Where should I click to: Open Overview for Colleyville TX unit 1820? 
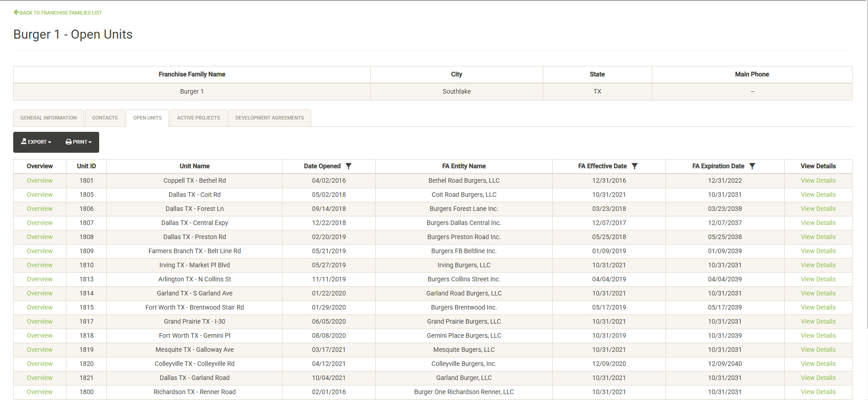click(40, 364)
